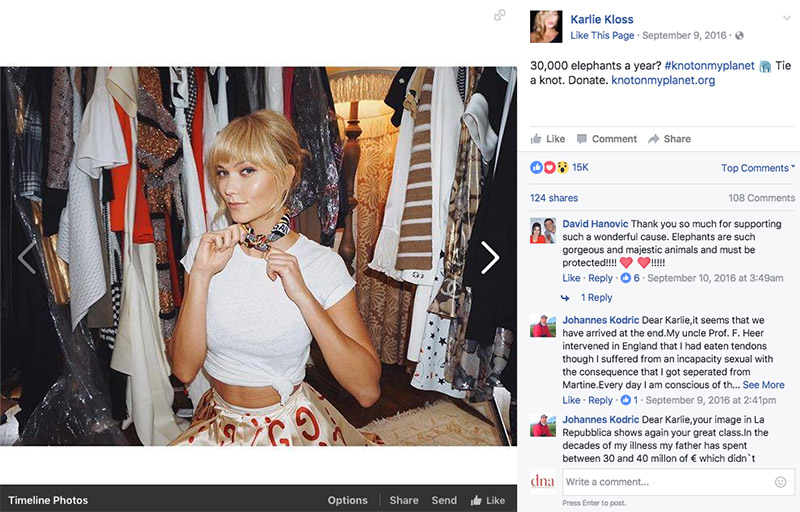Open the Options menu below photo
This screenshot has height=512, width=800.
(x=348, y=500)
